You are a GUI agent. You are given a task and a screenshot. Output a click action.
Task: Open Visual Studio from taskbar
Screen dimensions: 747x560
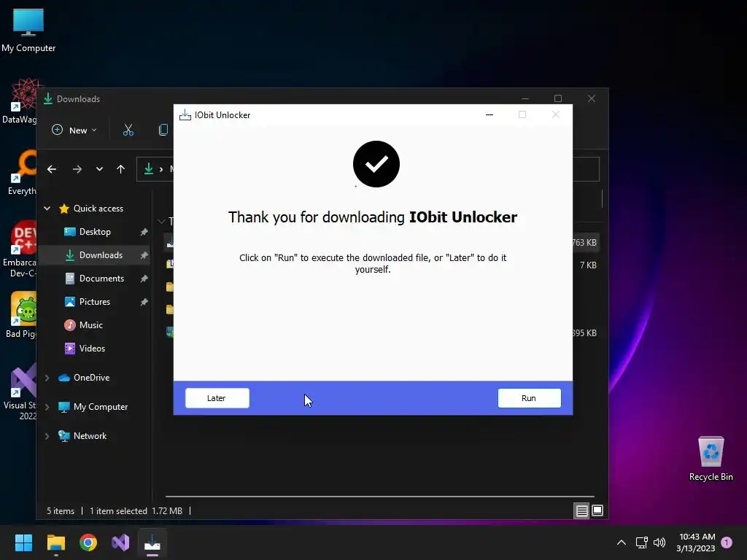coord(120,542)
